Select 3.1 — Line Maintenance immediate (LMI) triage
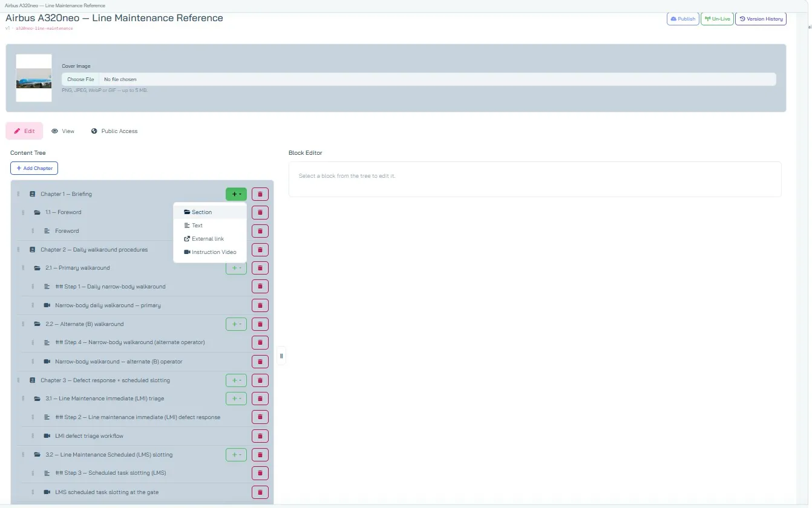 coord(105,399)
